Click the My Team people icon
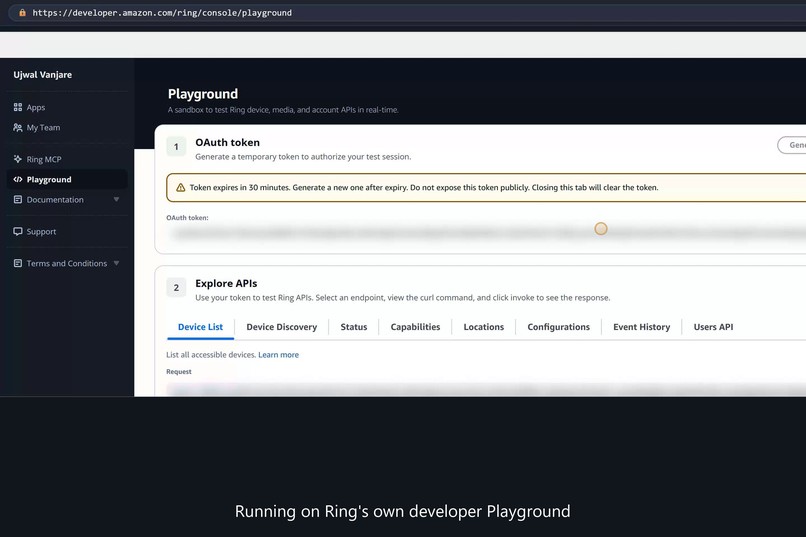 point(18,127)
